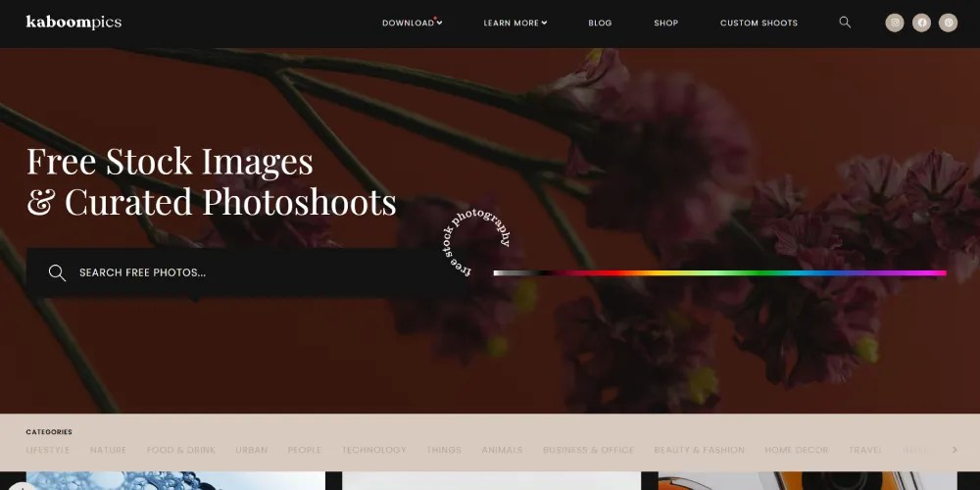Open the Facebook social icon
This screenshot has width=980, height=490.
coord(921,24)
